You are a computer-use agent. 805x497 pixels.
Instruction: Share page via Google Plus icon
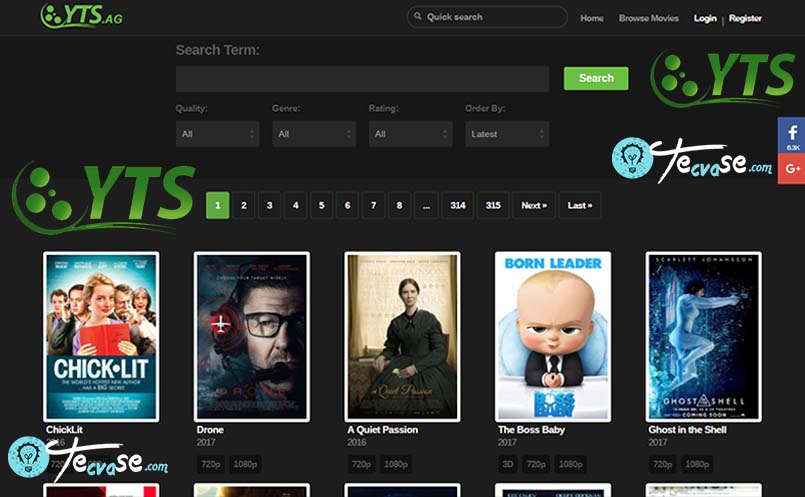point(792,168)
